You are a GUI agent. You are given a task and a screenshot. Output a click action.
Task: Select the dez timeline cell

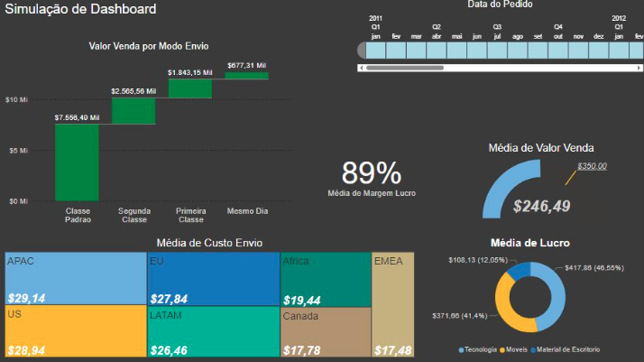[599, 51]
